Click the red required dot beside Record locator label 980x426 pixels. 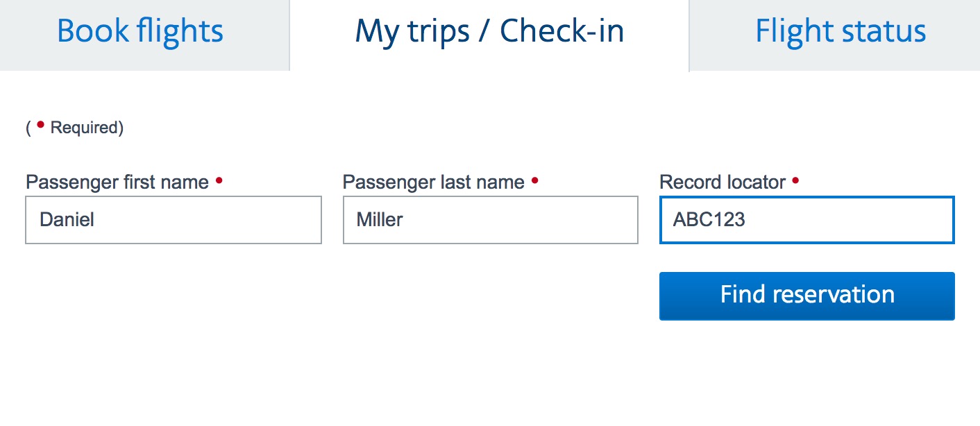point(795,180)
